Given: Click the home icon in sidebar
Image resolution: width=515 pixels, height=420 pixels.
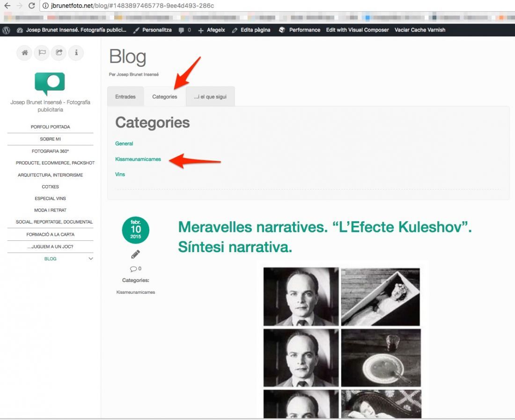Looking at the screenshot, I should (x=25, y=52).
